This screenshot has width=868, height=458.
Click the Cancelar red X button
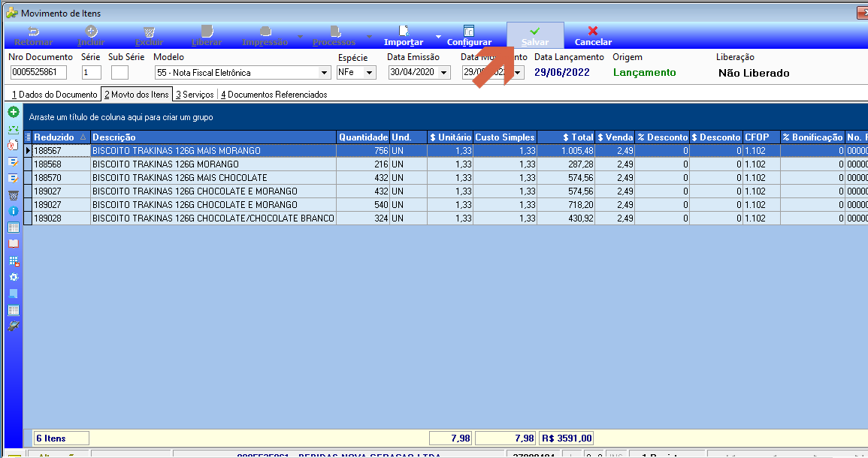(x=593, y=36)
